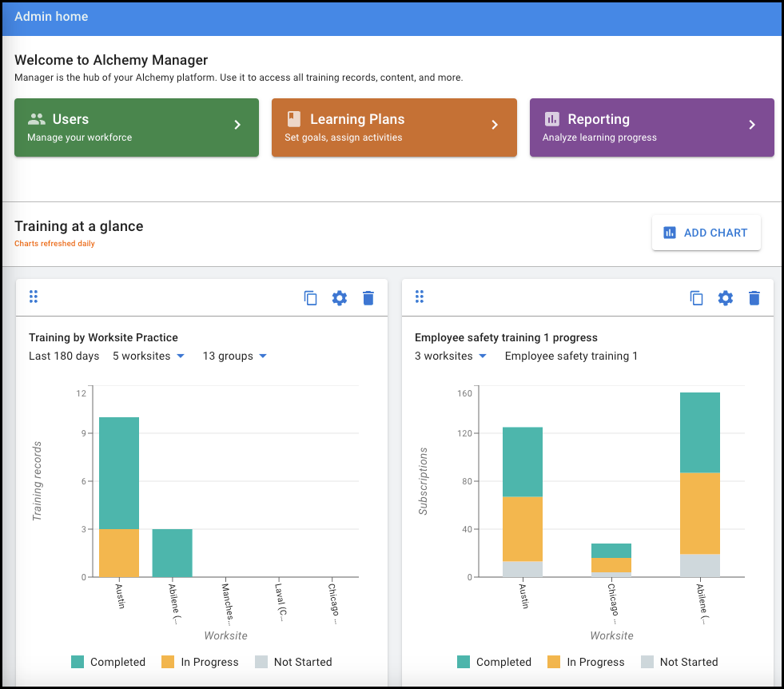The image size is (784, 689).
Task: Copy the Employee safety training chart
Action: 696,297
